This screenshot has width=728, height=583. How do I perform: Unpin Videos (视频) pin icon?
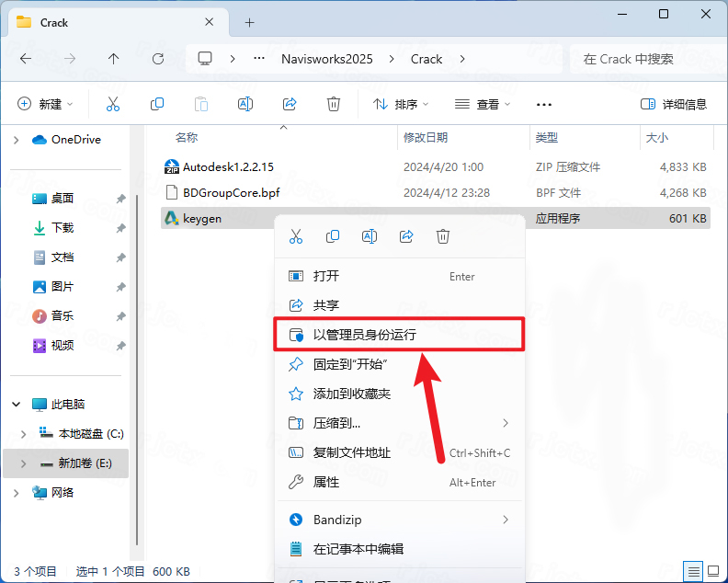[x=120, y=346]
